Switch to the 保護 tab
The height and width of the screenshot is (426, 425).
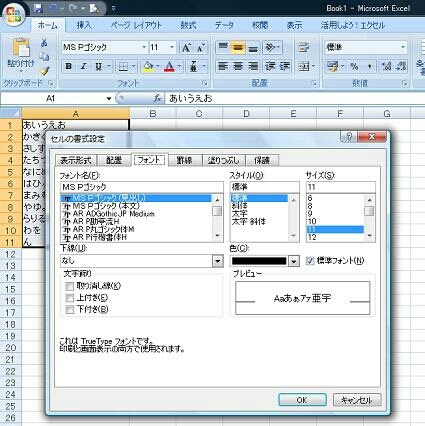262,161
